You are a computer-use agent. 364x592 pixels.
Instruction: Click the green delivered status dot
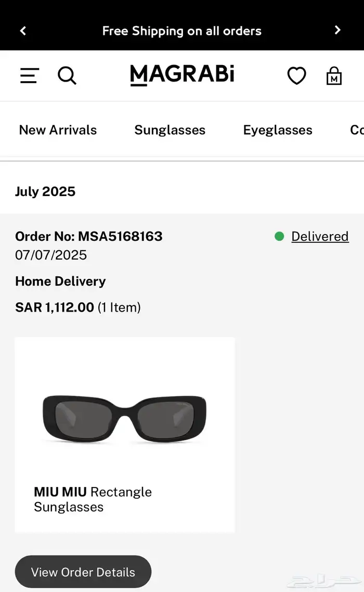click(x=279, y=237)
